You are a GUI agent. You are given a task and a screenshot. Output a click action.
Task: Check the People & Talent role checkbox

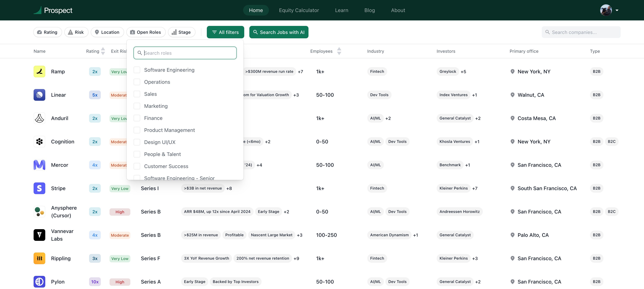[137, 154]
